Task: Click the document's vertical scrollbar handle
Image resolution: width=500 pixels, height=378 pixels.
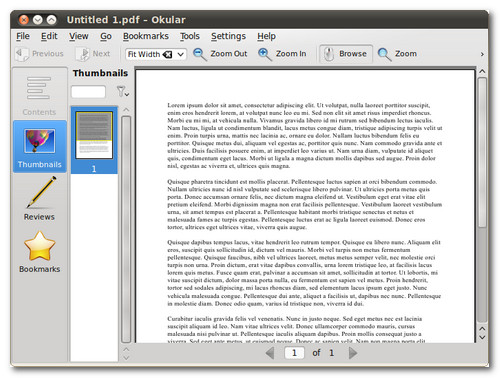Action: [482, 153]
